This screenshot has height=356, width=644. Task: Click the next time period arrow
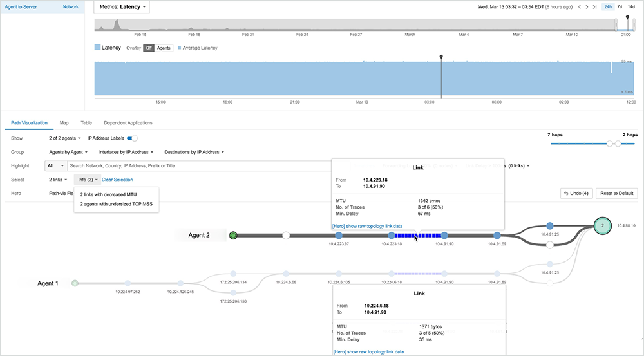coord(587,7)
